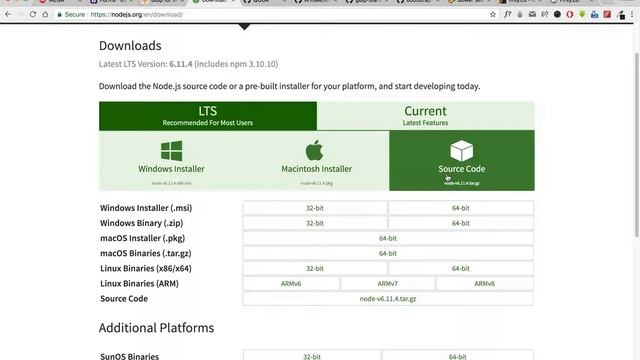Click the Latest LTS Version 6.11.4 text

tap(188, 64)
